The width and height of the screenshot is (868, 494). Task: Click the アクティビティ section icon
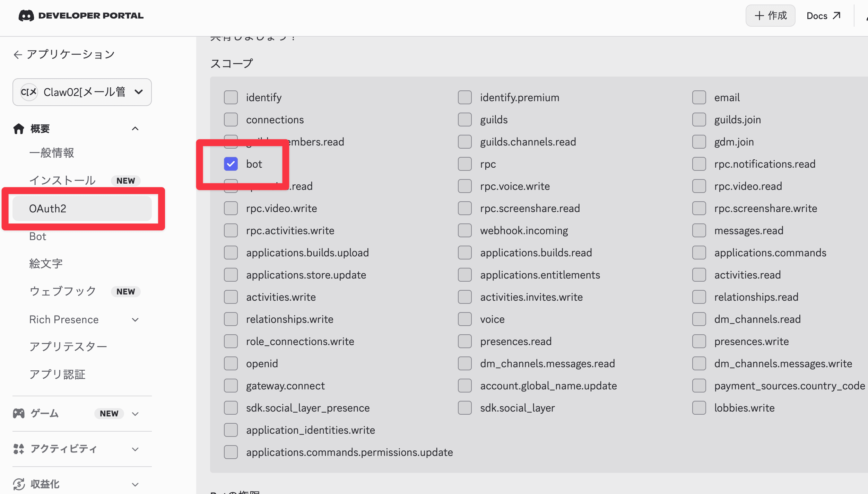click(19, 449)
